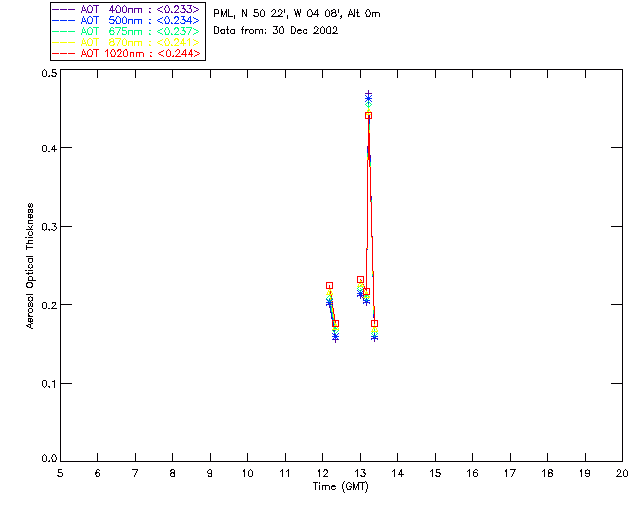640x512 pixels.
Task: Click the AOT 500nm legend entry
Action: point(127,20)
